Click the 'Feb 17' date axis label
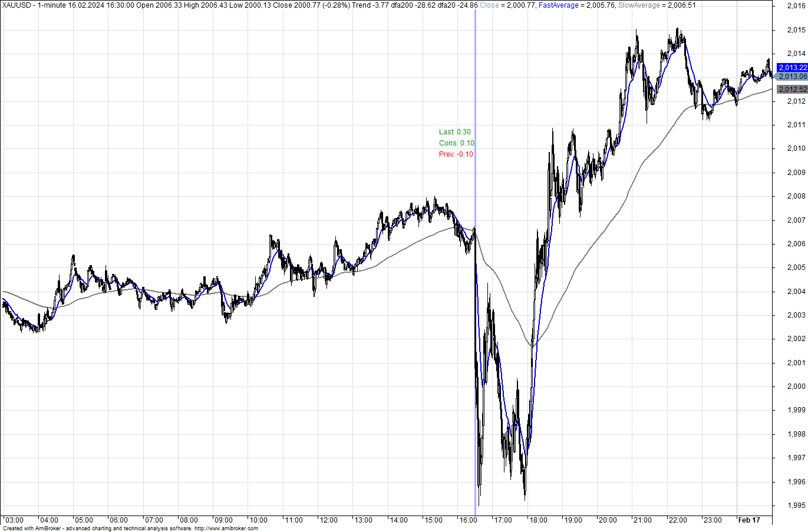The image size is (808, 532). (749, 520)
